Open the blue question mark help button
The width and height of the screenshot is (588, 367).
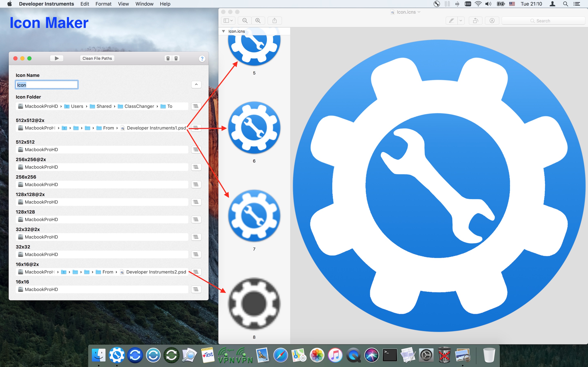(202, 59)
